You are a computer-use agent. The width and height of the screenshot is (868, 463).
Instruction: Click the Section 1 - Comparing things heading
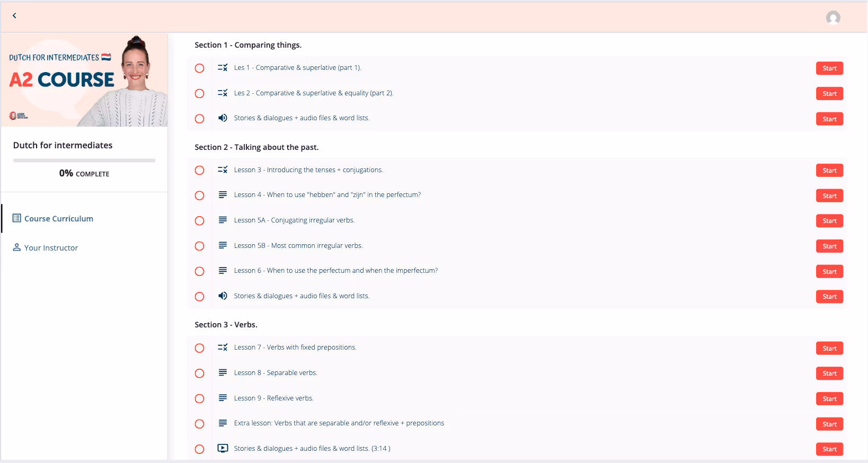click(x=248, y=45)
